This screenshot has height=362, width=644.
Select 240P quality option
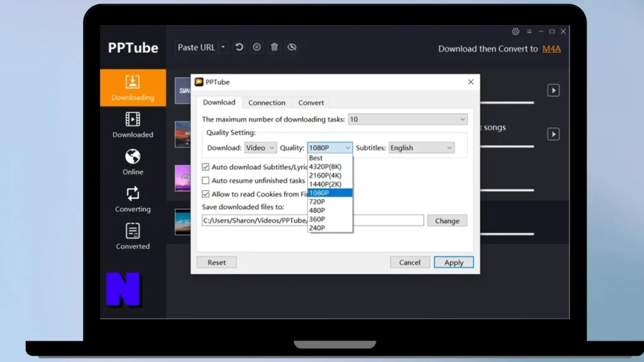pos(330,228)
